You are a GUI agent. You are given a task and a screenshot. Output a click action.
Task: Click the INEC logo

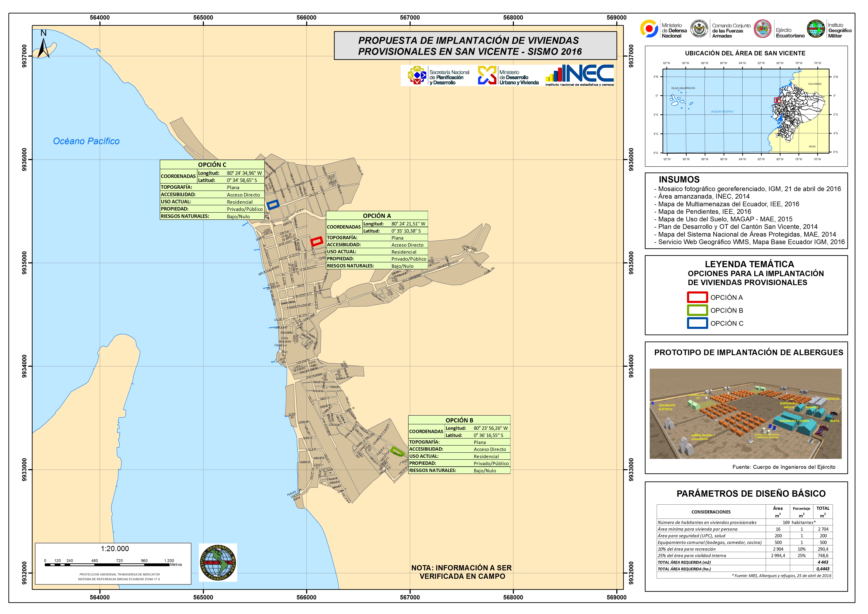click(579, 75)
